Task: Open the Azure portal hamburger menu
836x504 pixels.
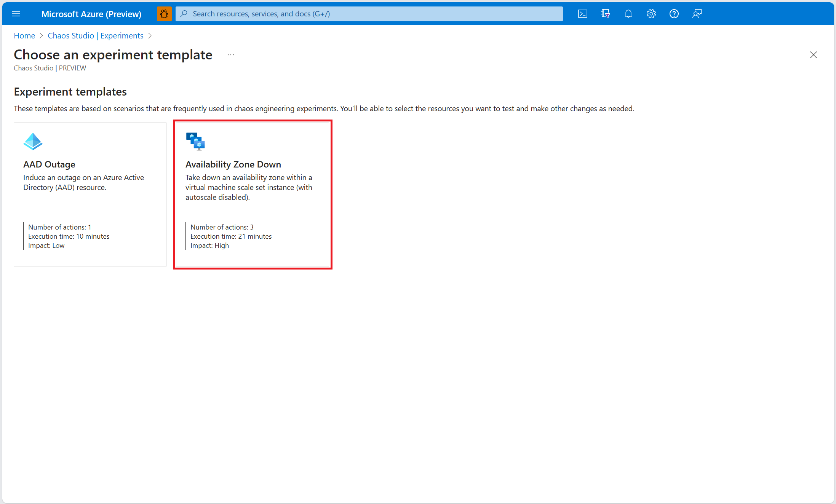Action: point(16,14)
